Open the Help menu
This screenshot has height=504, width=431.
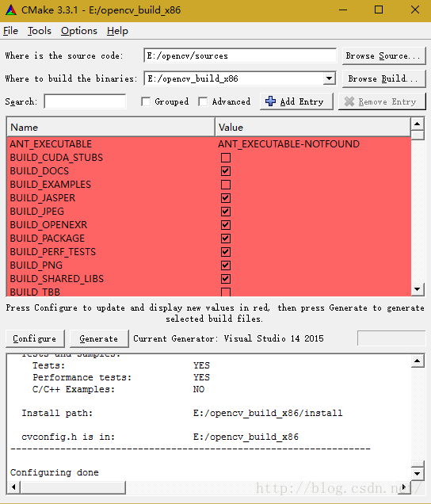coord(117,31)
